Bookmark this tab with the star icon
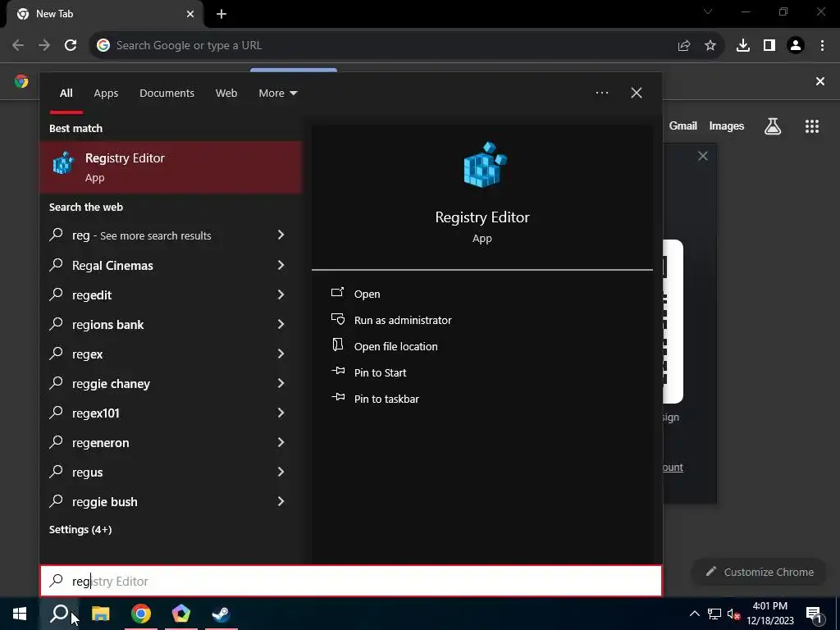 point(710,46)
